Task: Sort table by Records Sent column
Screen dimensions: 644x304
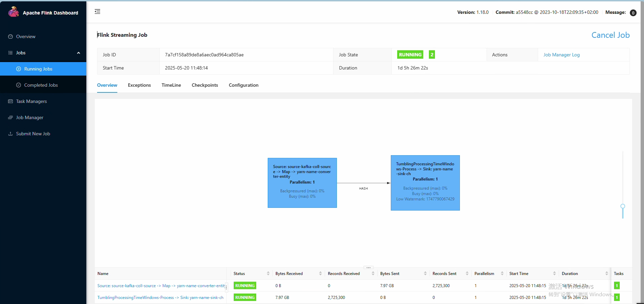Action: click(467, 274)
